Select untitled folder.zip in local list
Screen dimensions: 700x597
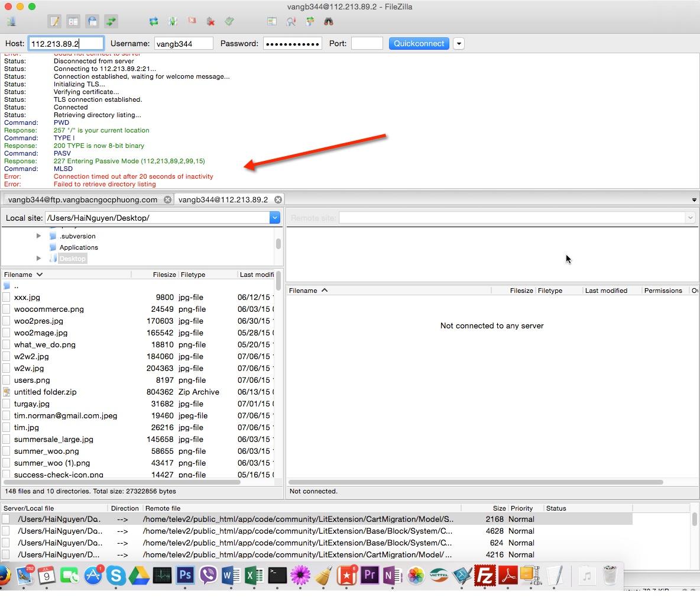pos(138,392)
